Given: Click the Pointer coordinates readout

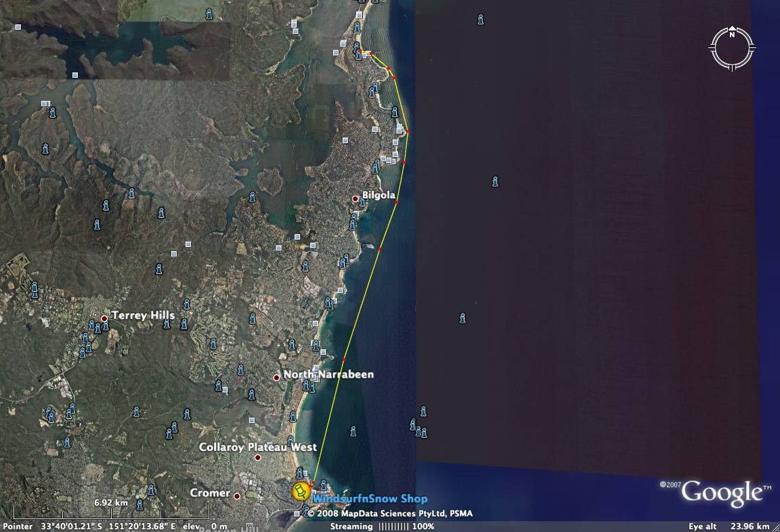Looking at the screenshot, I should (x=108, y=527).
